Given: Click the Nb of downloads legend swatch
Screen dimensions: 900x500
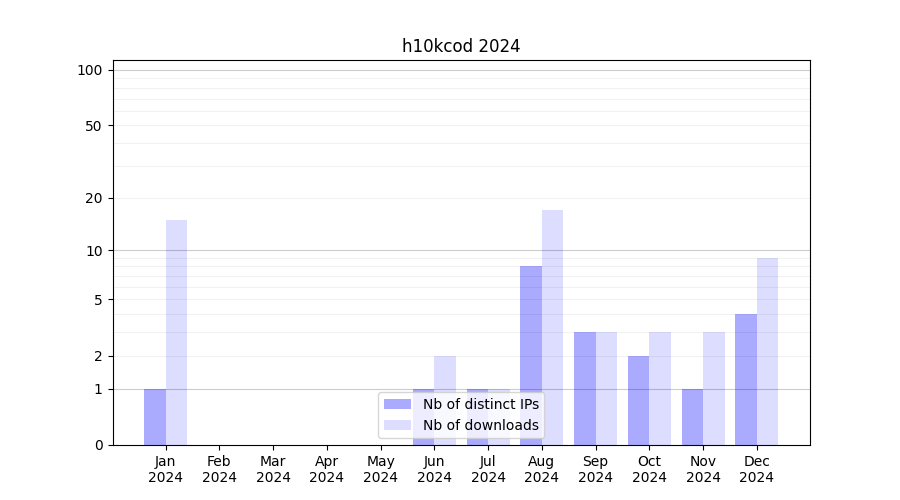Looking at the screenshot, I should tap(398, 425).
